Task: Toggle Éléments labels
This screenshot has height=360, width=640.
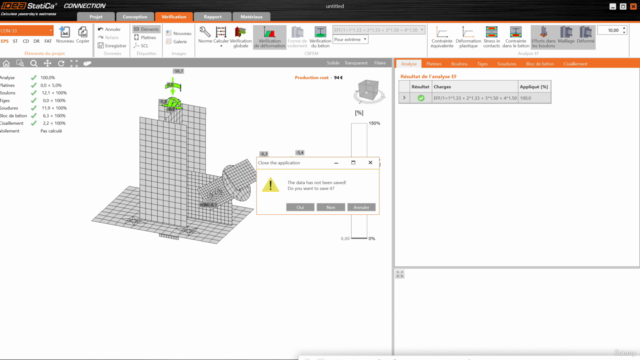Action: [146, 29]
